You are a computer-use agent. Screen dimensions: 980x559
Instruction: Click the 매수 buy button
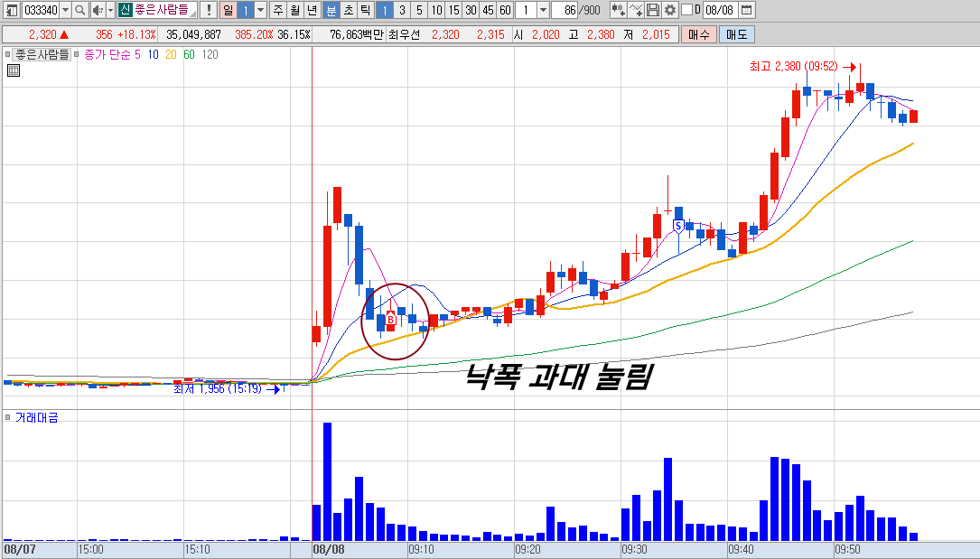pos(698,34)
